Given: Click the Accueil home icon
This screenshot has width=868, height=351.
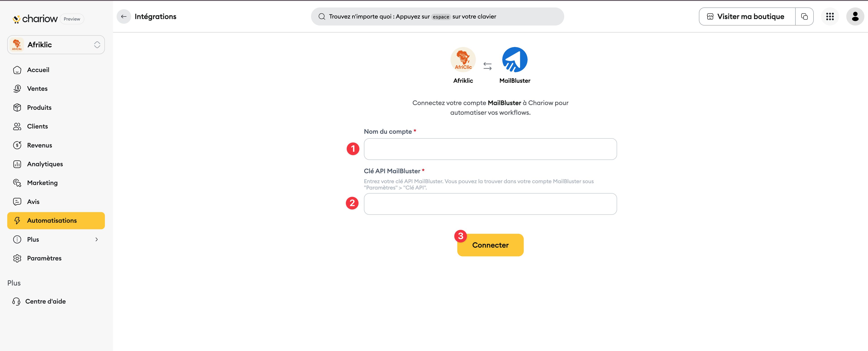Looking at the screenshot, I should [17, 70].
